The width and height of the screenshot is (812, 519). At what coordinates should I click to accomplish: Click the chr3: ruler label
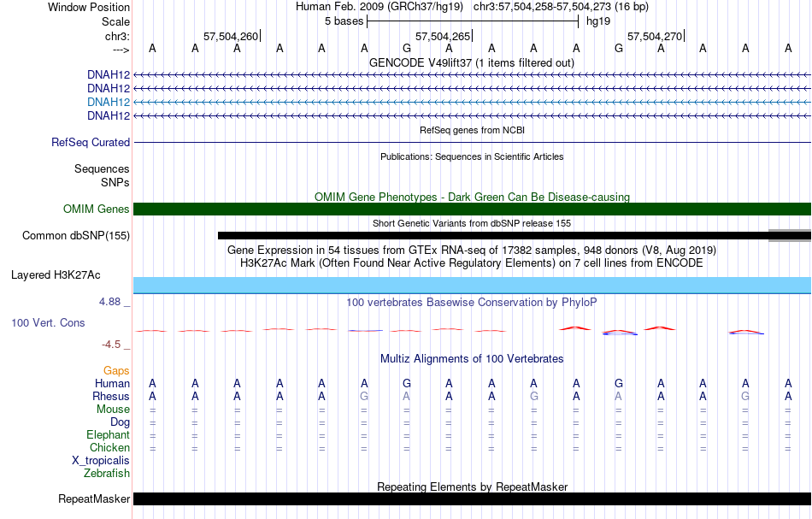click(x=117, y=36)
